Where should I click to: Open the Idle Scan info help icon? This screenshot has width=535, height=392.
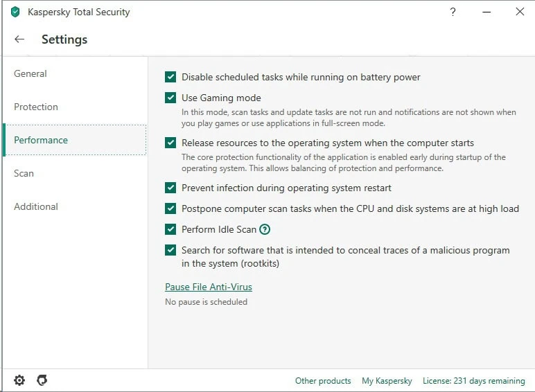[265, 229]
